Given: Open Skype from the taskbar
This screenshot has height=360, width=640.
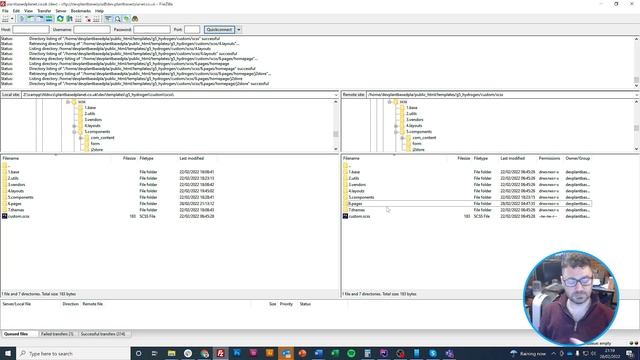Looking at the screenshot, I should click(x=433, y=353).
